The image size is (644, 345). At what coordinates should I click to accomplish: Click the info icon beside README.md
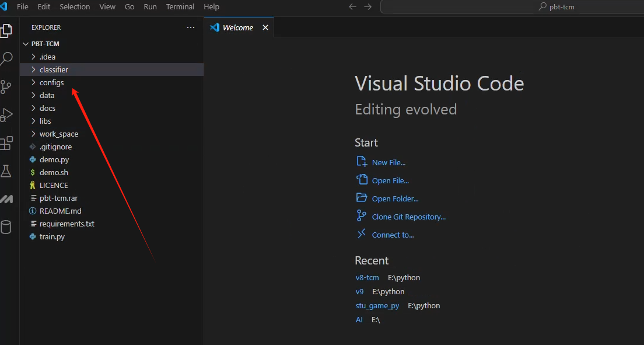[33, 211]
